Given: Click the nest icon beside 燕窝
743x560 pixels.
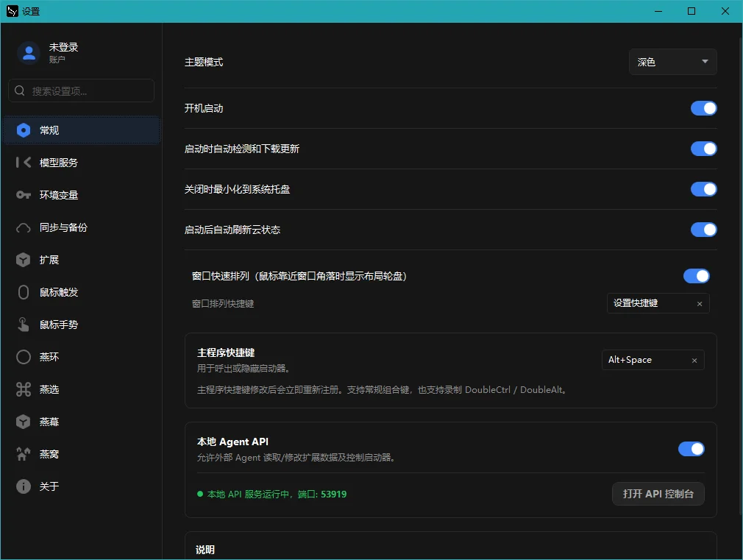Looking at the screenshot, I should point(24,454).
